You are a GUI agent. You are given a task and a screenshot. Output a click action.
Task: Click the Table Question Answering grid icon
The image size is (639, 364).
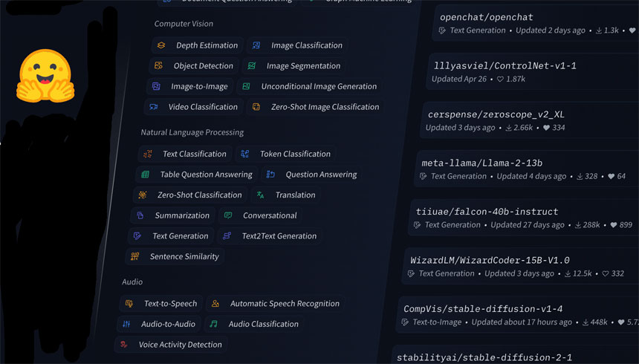pyautogui.click(x=145, y=175)
